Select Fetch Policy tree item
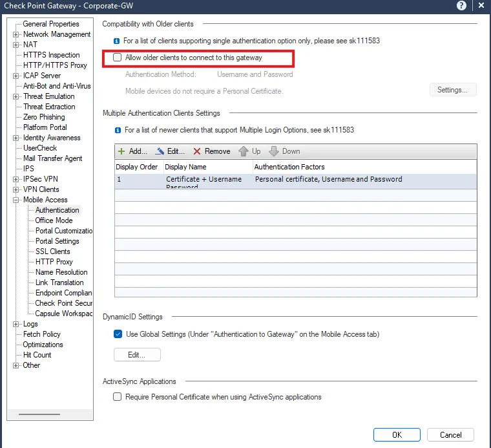 [41, 334]
